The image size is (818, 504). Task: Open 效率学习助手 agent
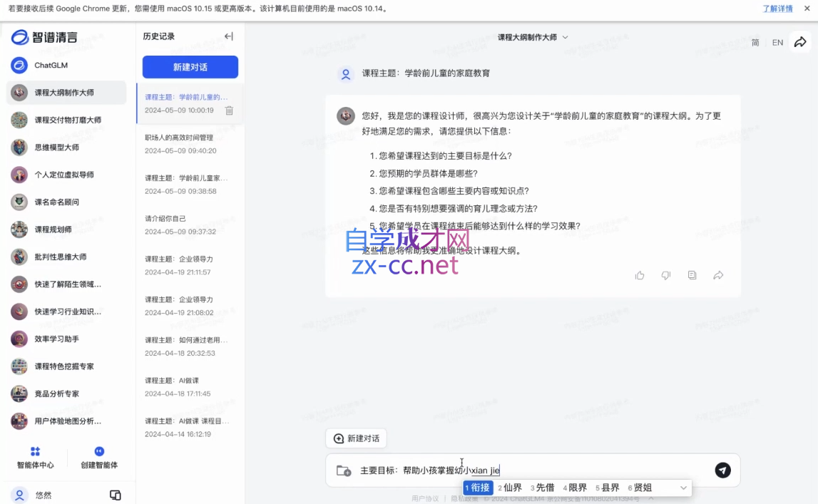coord(66,339)
